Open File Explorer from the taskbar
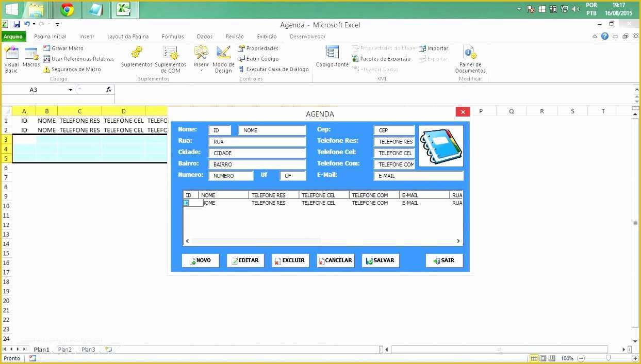The height and width of the screenshot is (364, 641). (x=36, y=9)
